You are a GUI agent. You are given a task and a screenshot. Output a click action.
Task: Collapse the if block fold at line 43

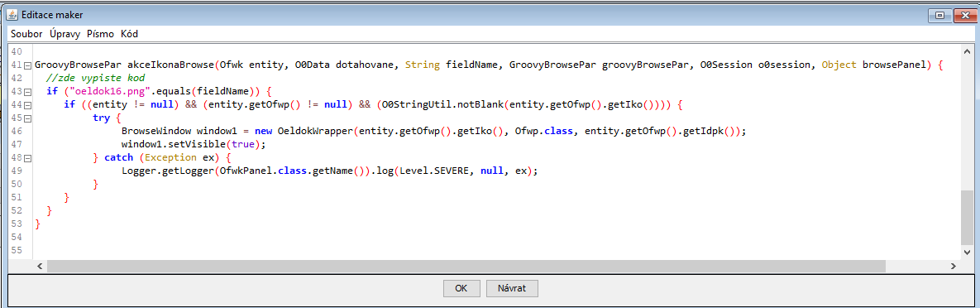coord(27,91)
